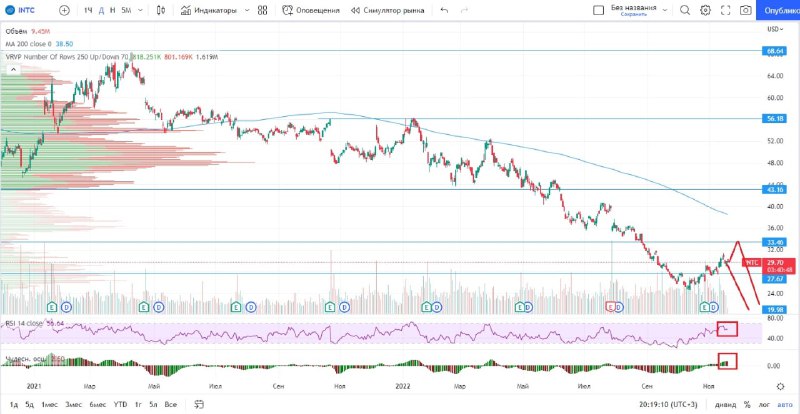Click dividend D marker near 2021 label
This screenshot has height=414, width=800.
point(67,307)
